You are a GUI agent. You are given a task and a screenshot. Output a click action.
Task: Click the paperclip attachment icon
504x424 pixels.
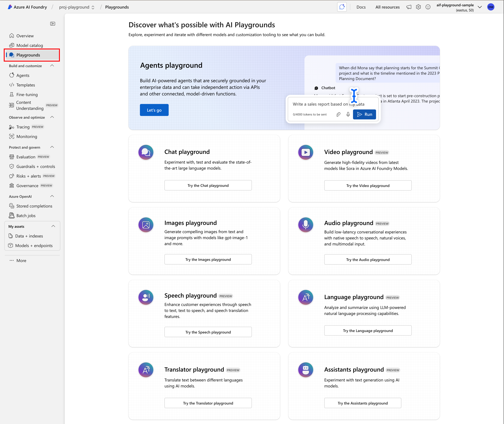click(338, 114)
